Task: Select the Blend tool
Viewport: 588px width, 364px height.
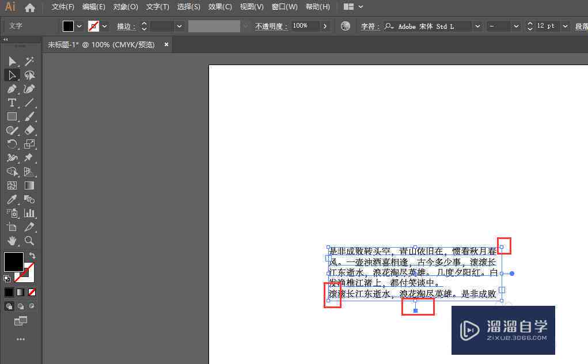Action: pos(29,199)
